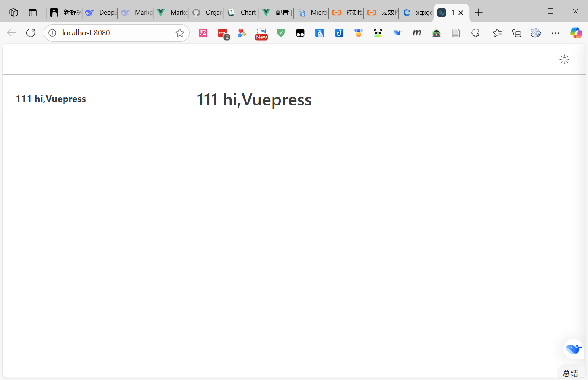Open a new tab with plus button
The height and width of the screenshot is (380, 588).
[x=478, y=13]
